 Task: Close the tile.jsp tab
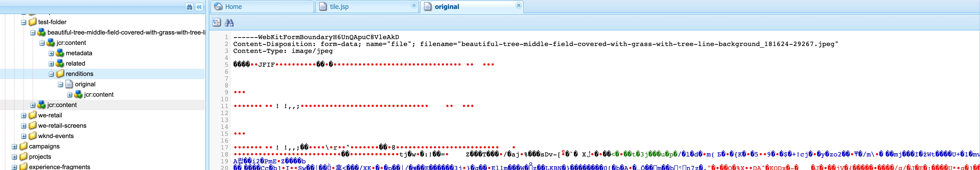click(413, 5)
